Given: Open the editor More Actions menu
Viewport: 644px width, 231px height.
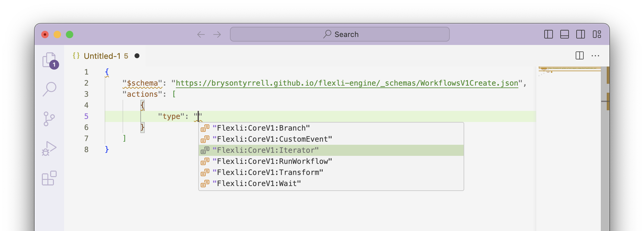Looking at the screenshot, I should 595,56.
